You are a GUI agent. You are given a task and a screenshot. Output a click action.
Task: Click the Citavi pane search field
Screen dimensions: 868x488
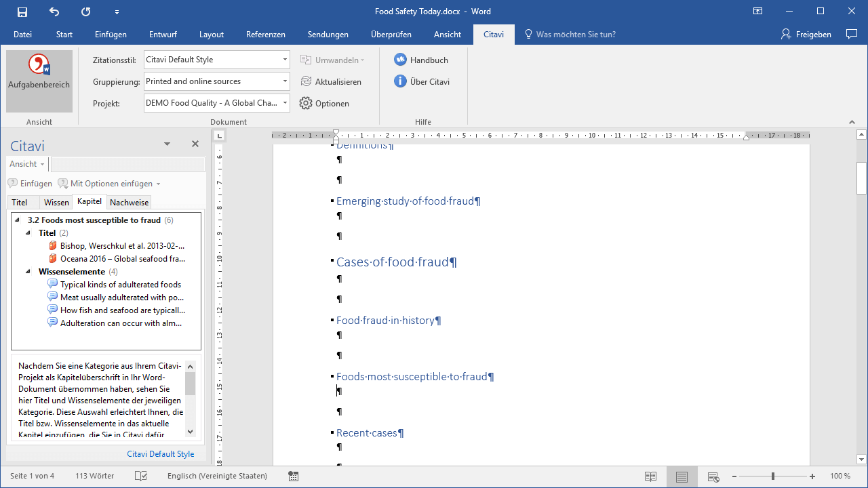click(128, 165)
